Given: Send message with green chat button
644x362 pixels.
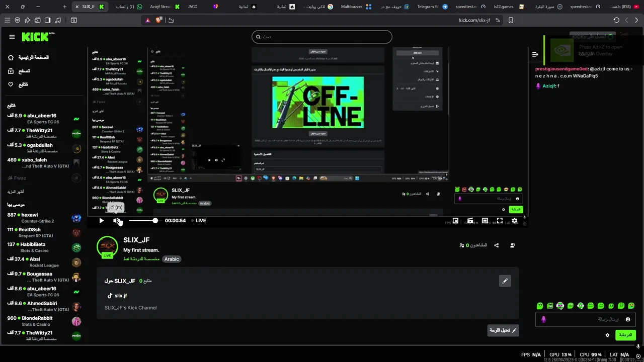Looking at the screenshot, I should (x=625, y=335).
